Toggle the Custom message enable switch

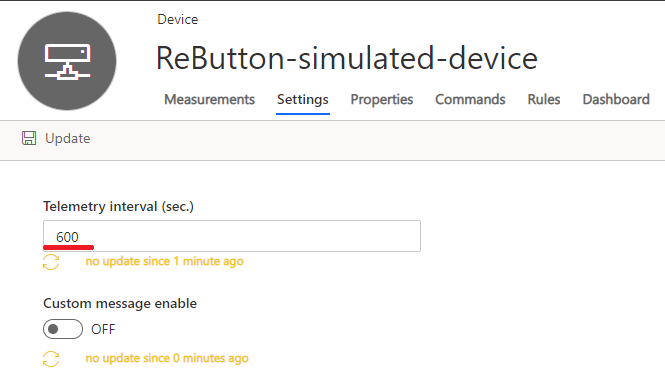(x=63, y=329)
